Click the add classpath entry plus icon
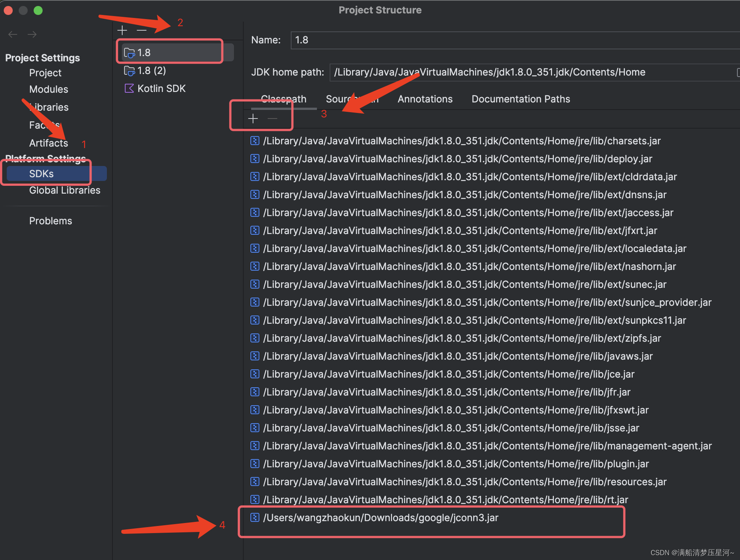This screenshot has width=740, height=560. pos(253,118)
